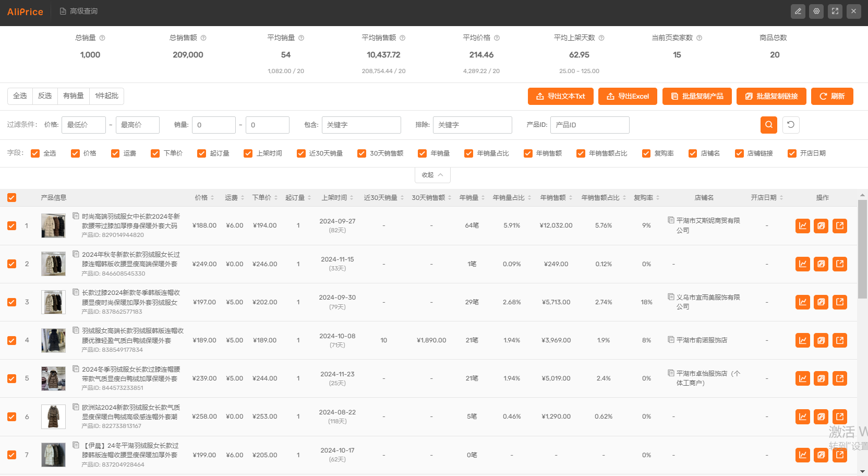Open settings gear icon in the title bar

point(817,11)
